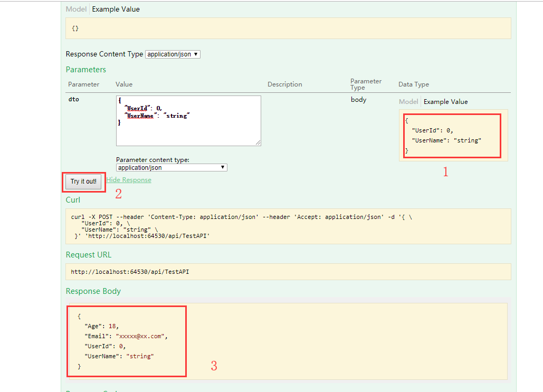Click the Data Type example JSON box
Image resolution: width=543 pixels, height=392 pixels.
(x=453, y=136)
